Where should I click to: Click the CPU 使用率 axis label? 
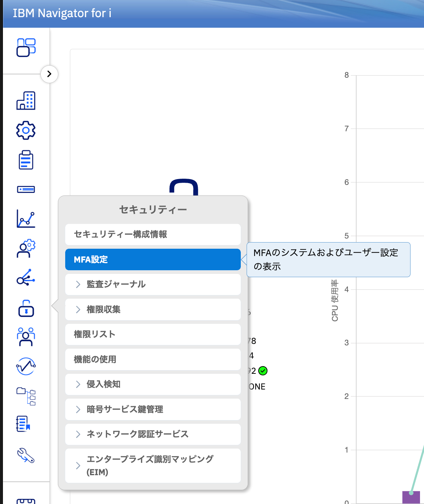click(x=335, y=300)
